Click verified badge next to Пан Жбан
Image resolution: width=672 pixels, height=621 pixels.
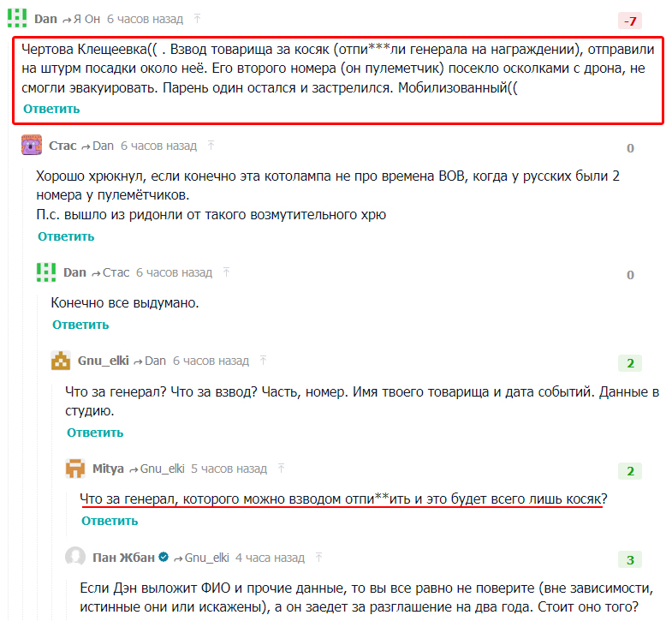pyautogui.click(x=164, y=557)
